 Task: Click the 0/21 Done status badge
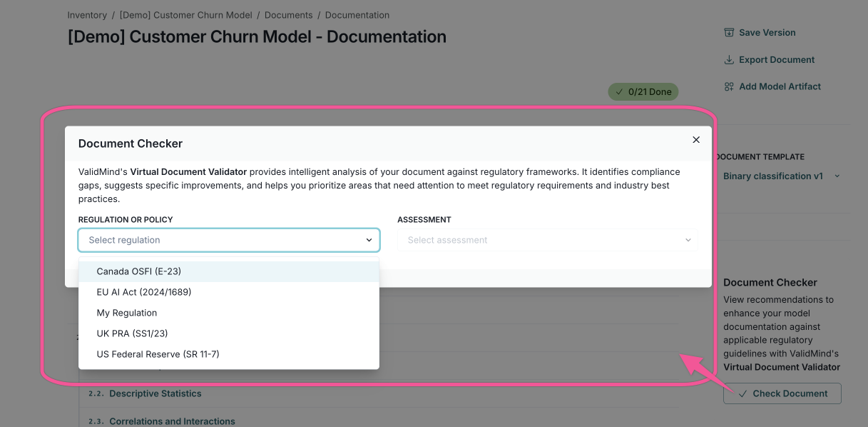[643, 92]
